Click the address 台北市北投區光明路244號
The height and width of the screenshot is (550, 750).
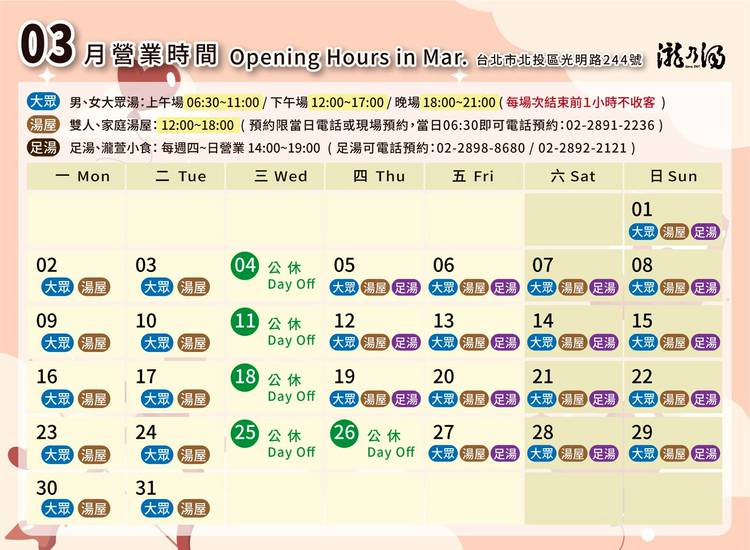tap(560, 58)
